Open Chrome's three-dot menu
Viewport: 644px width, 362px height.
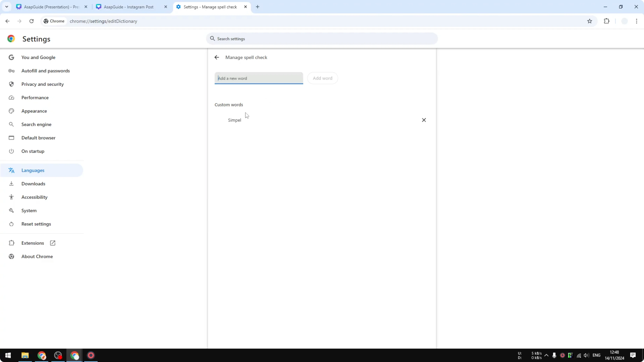click(637, 21)
